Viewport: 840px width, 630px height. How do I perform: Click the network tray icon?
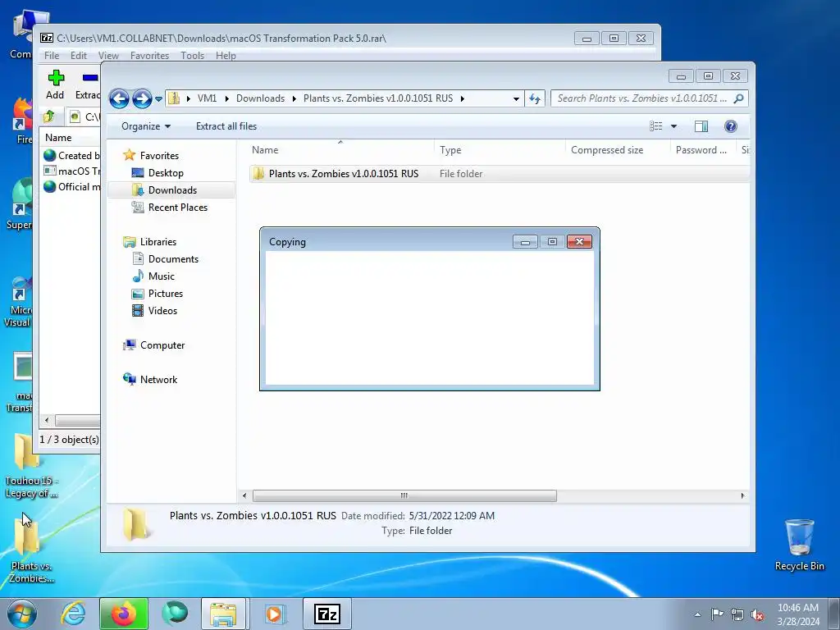737,614
